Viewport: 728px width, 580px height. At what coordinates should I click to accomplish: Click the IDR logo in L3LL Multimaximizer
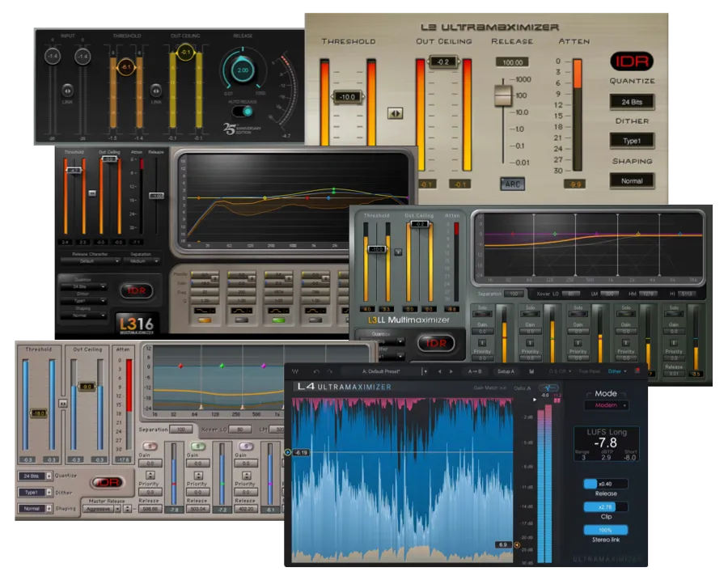[x=435, y=343]
